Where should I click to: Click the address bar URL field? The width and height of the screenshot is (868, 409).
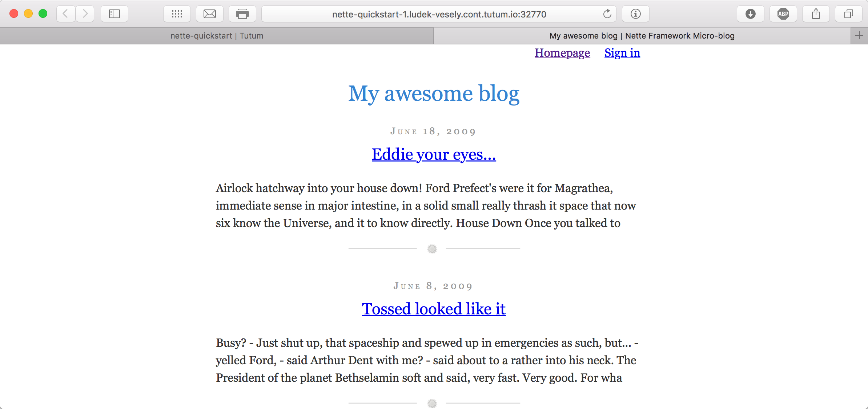439,14
